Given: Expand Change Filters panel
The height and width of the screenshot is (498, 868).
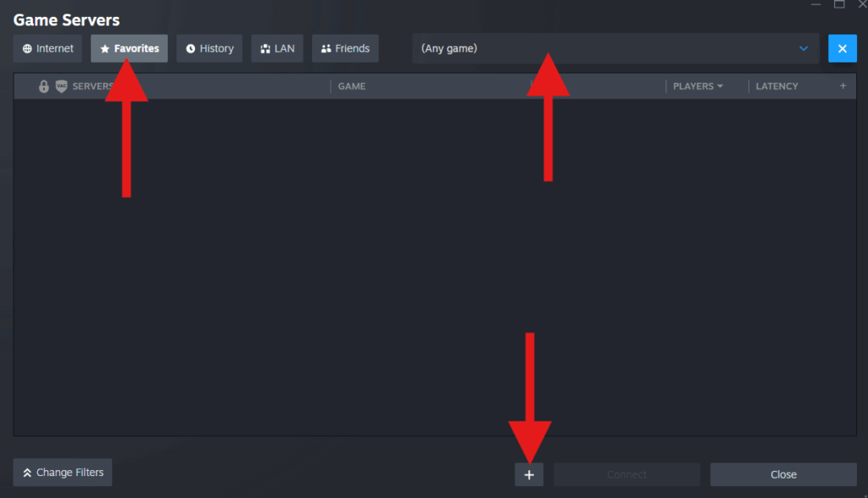Looking at the screenshot, I should 63,473.
